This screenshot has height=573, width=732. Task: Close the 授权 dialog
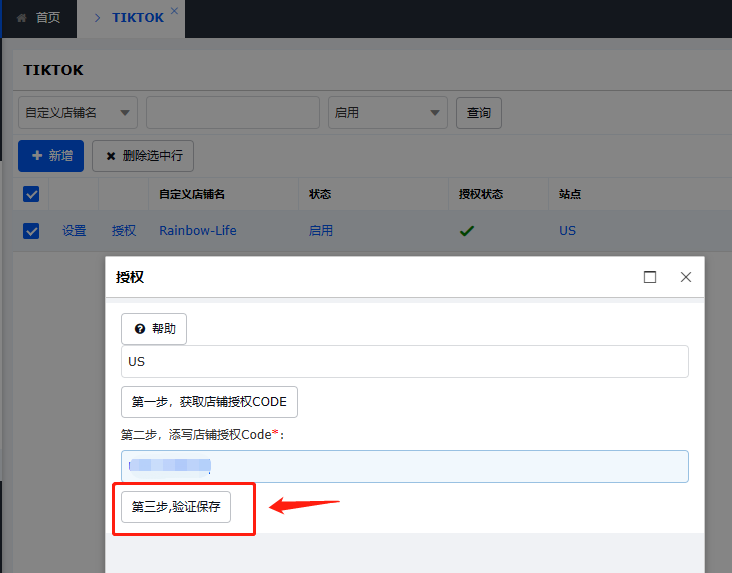pyautogui.click(x=686, y=277)
